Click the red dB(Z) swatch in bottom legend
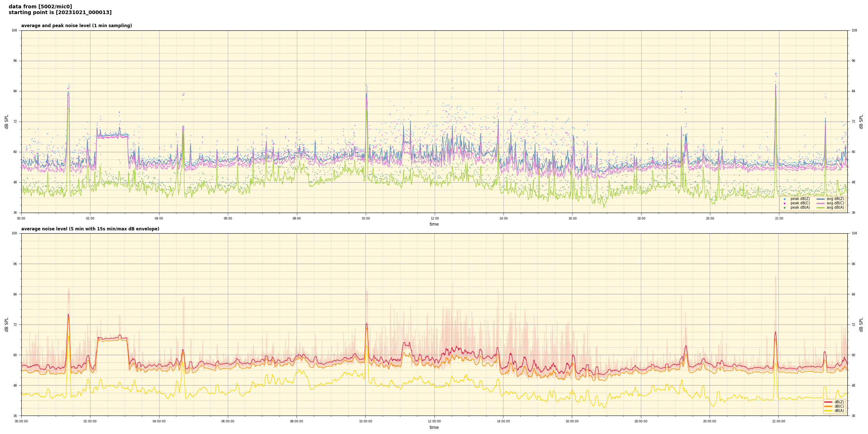The height and width of the screenshot is (434, 868). [x=828, y=402]
